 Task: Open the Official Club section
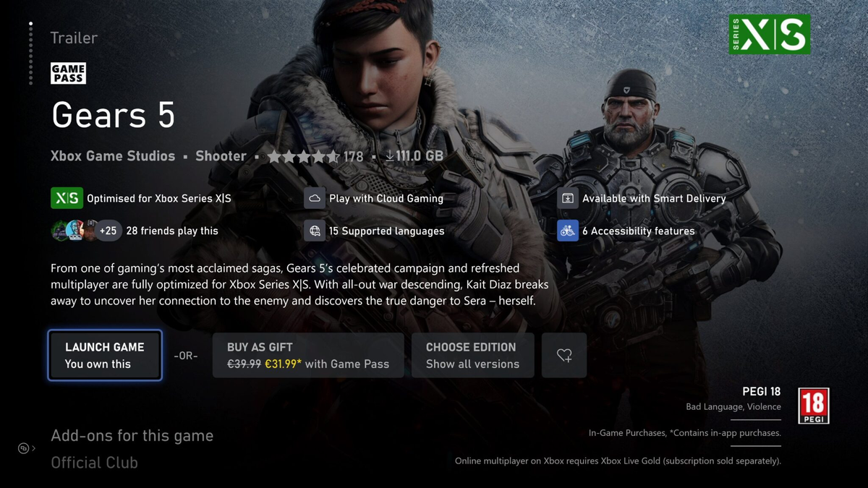coord(94,463)
